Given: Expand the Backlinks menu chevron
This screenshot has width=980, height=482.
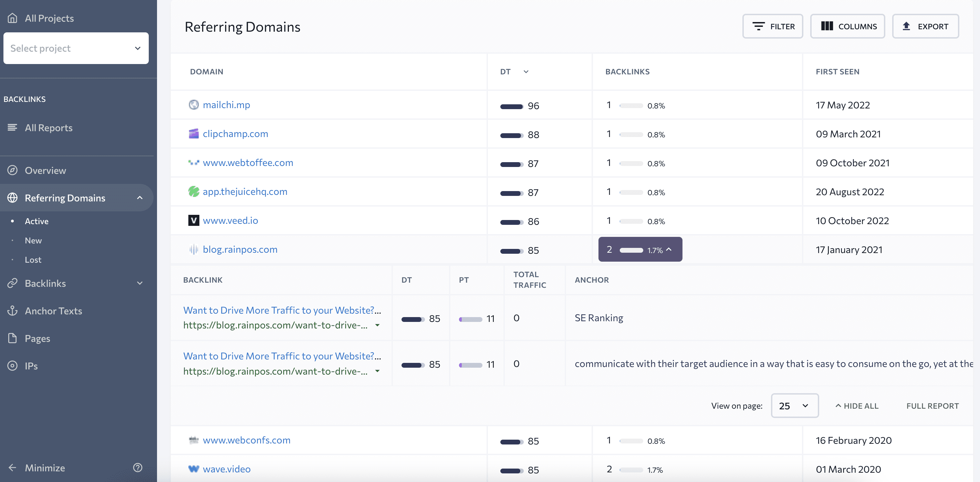Looking at the screenshot, I should tap(139, 283).
